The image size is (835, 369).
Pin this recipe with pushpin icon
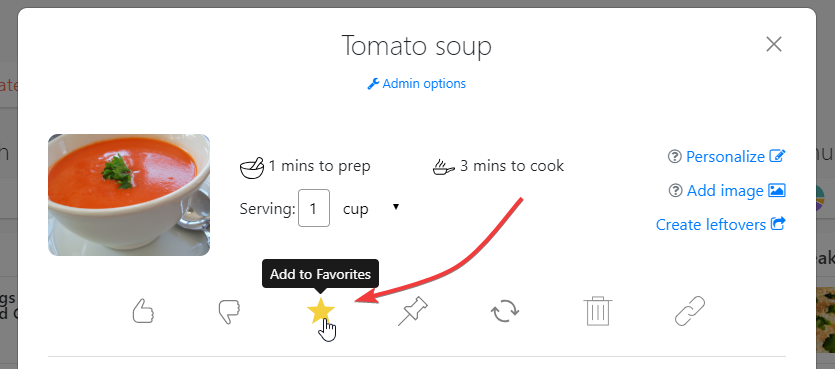(x=413, y=311)
